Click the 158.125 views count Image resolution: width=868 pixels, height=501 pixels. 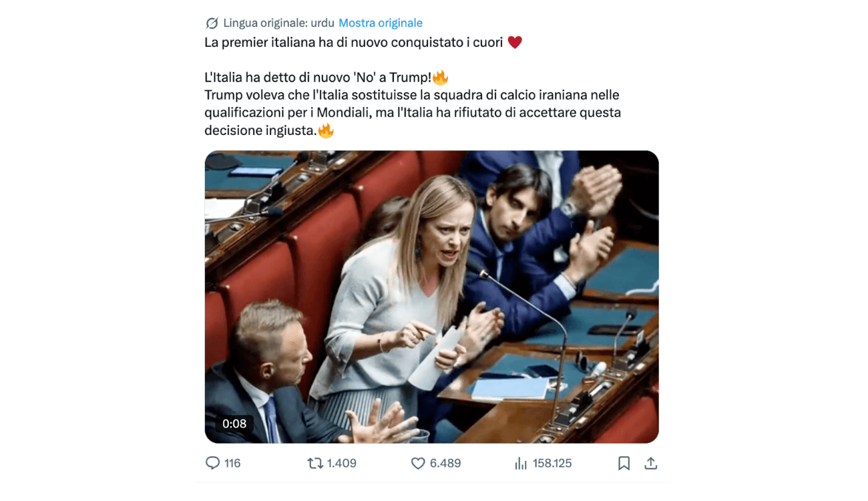(552, 463)
